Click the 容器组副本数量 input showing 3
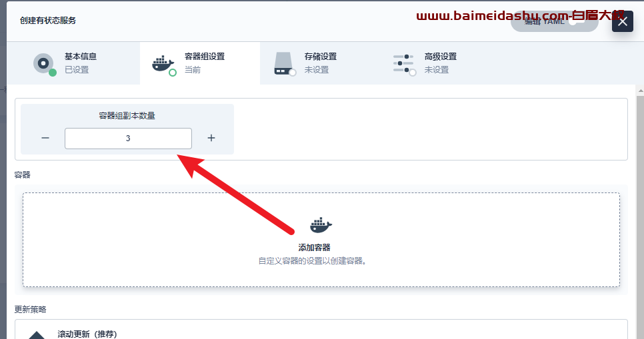This screenshot has height=339, width=644. coord(128,139)
